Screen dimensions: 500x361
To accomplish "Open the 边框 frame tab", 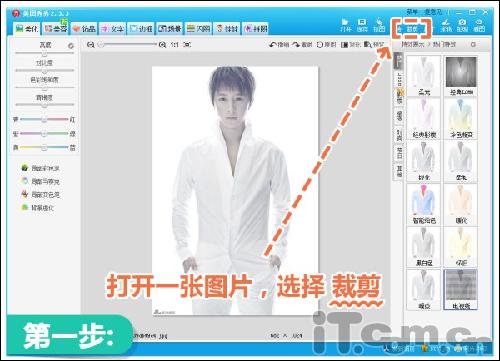I will point(141,29).
